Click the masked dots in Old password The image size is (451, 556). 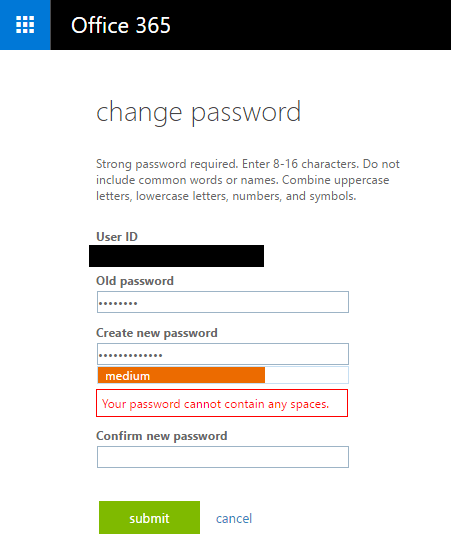(x=118, y=303)
